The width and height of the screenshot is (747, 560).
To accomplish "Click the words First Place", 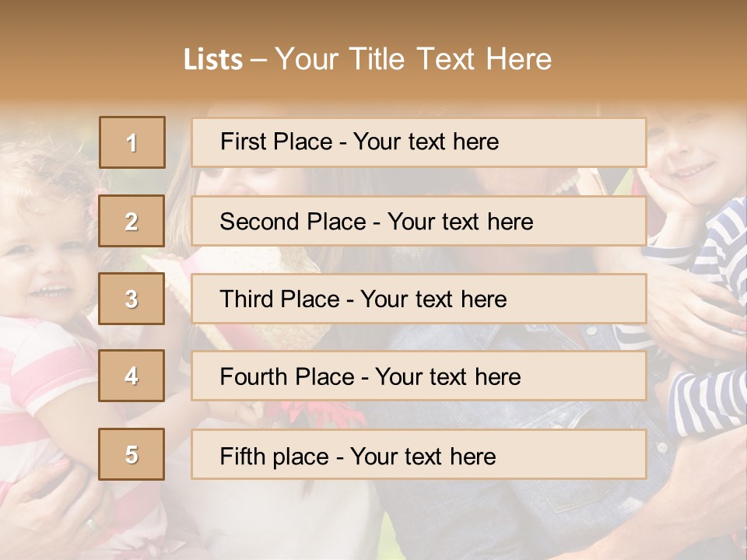I will [x=276, y=142].
